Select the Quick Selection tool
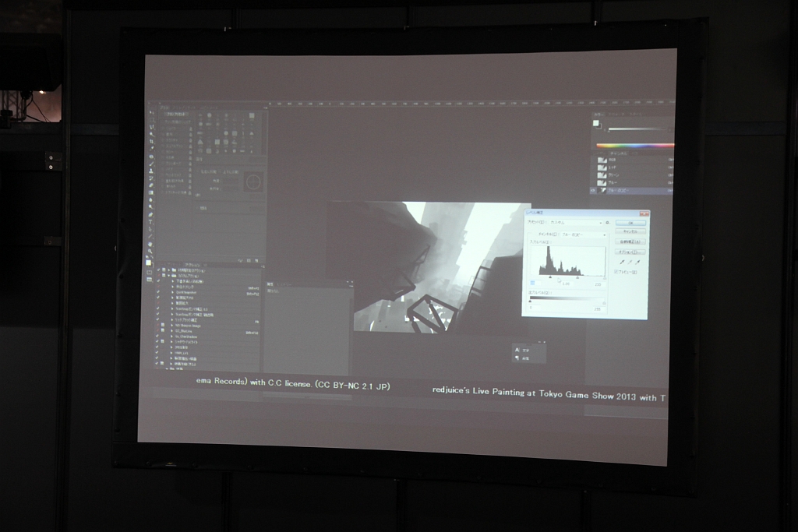Screen dimensions: 798x532 [x=151, y=134]
